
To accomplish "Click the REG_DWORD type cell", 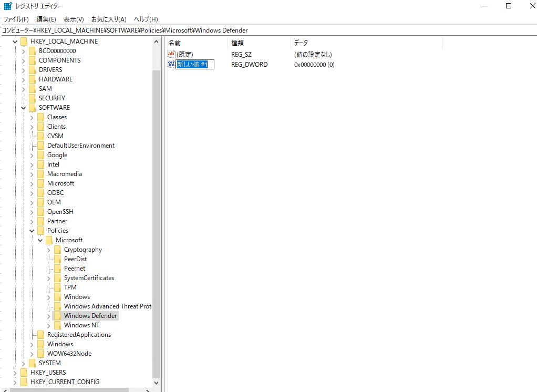I will (249, 64).
